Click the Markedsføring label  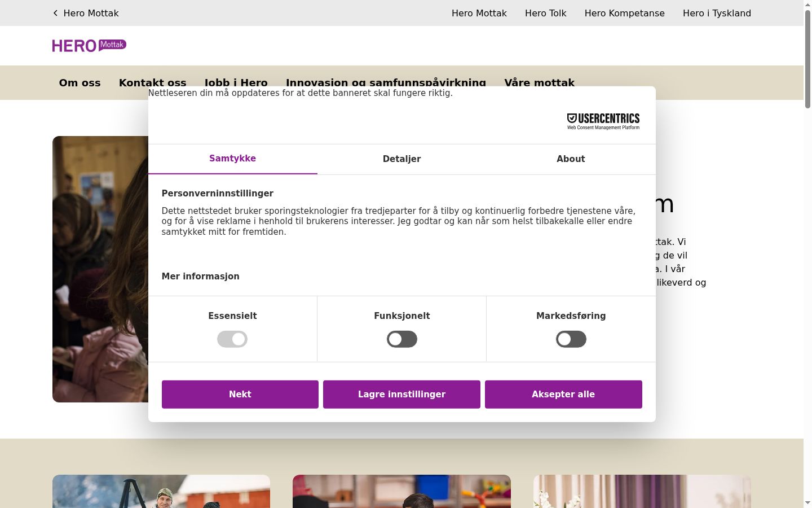571,316
